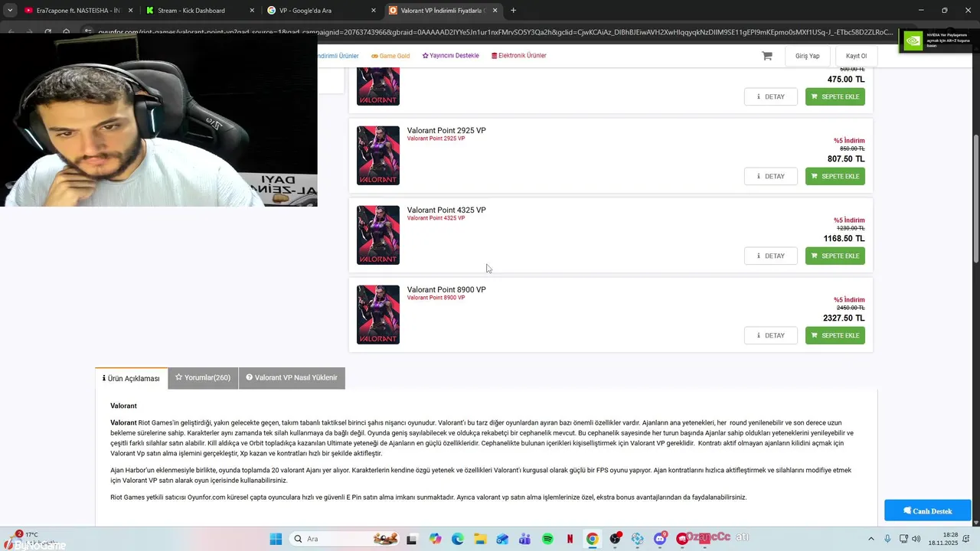Open the tab search dropdown arrow

(x=10, y=10)
